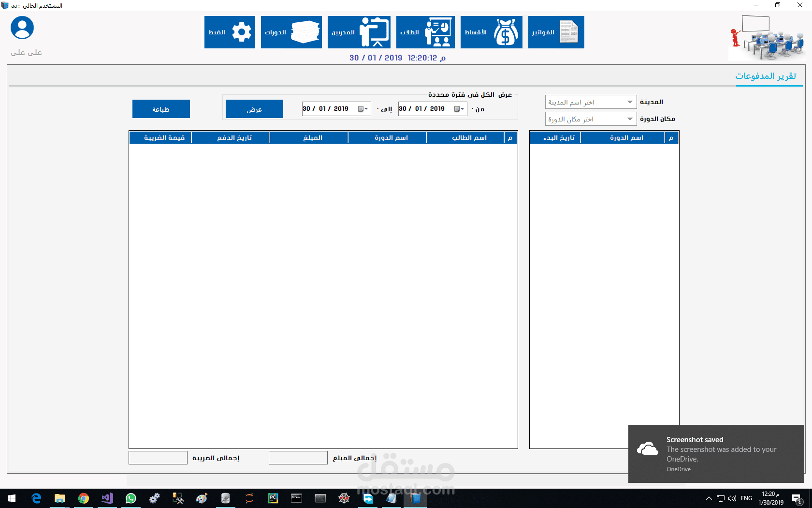Open the الضبط settings gear button
This screenshot has width=812, height=508.
tap(230, 32)
